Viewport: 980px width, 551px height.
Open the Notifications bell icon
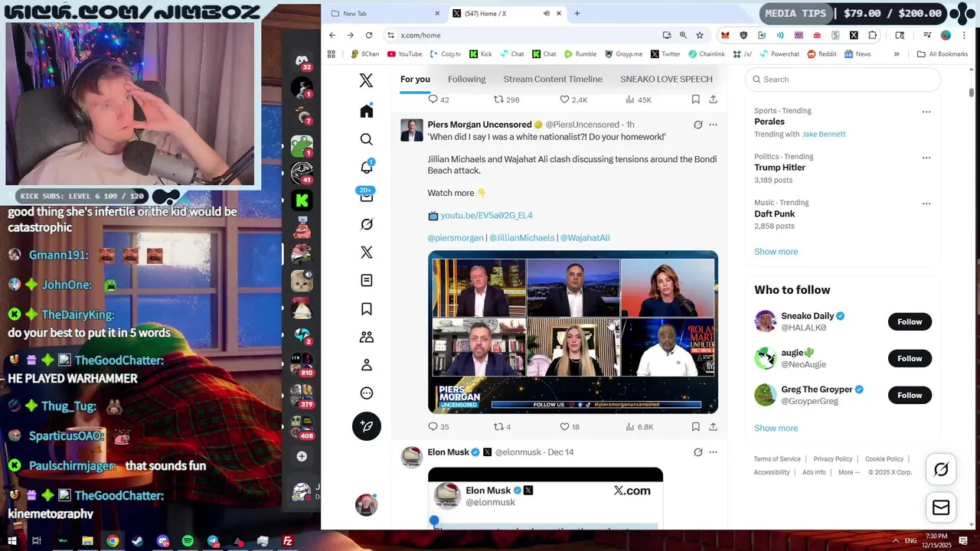point(366,167)
